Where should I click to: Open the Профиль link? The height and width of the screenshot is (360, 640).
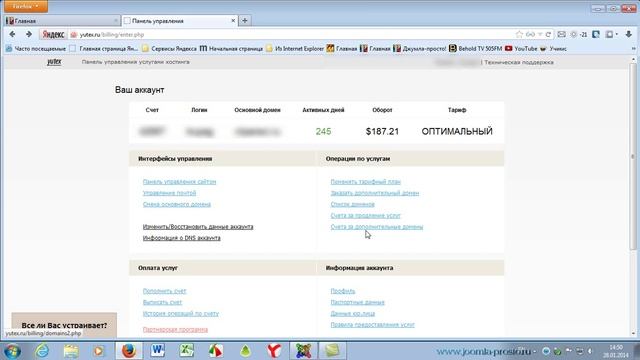point(343,291)
